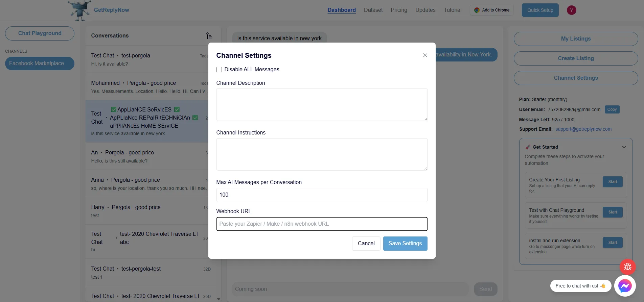Open My Listings
This screenshot has height=302, width=644.
tap(576, 39)
